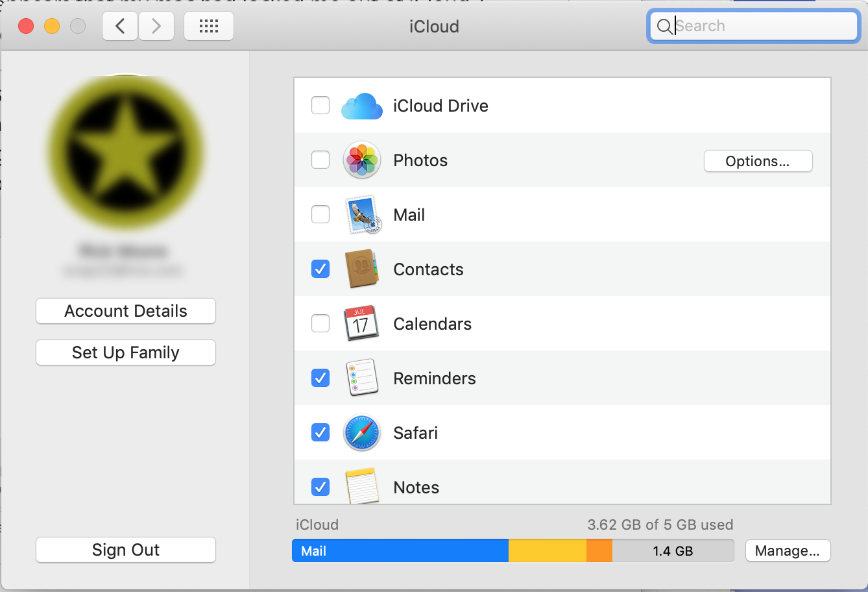This screenshot has width=868, height=592.
Task: Click the iCloud Drive cloud icon
Action: [x=361, y=106]
